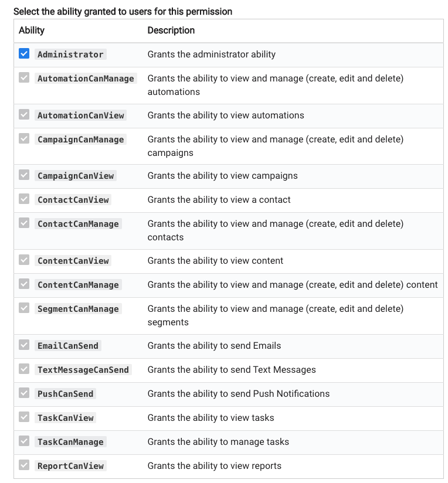This screenshot has height=483, width=448.
Task: Toggle the TextMessageCanSend checkbox
Action: 24,369
